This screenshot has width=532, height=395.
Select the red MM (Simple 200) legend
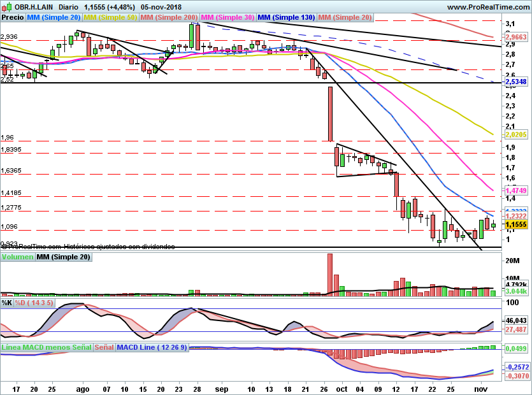169,17
